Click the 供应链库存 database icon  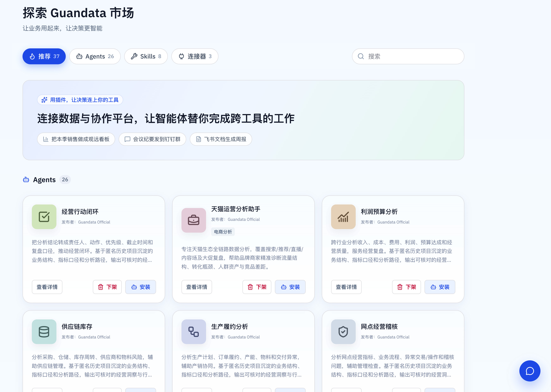[x=44, y=332]
